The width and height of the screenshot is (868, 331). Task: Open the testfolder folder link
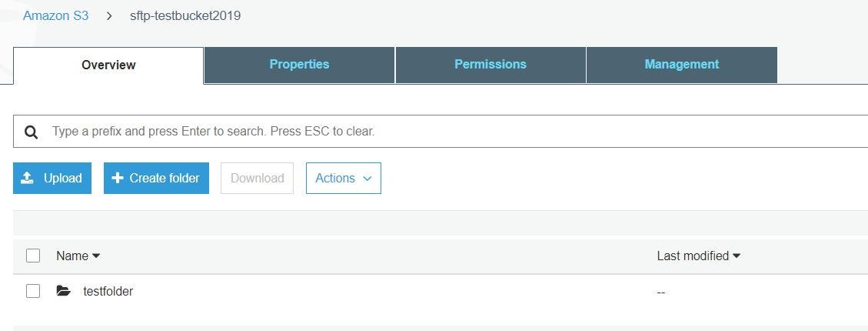point(108,291)
